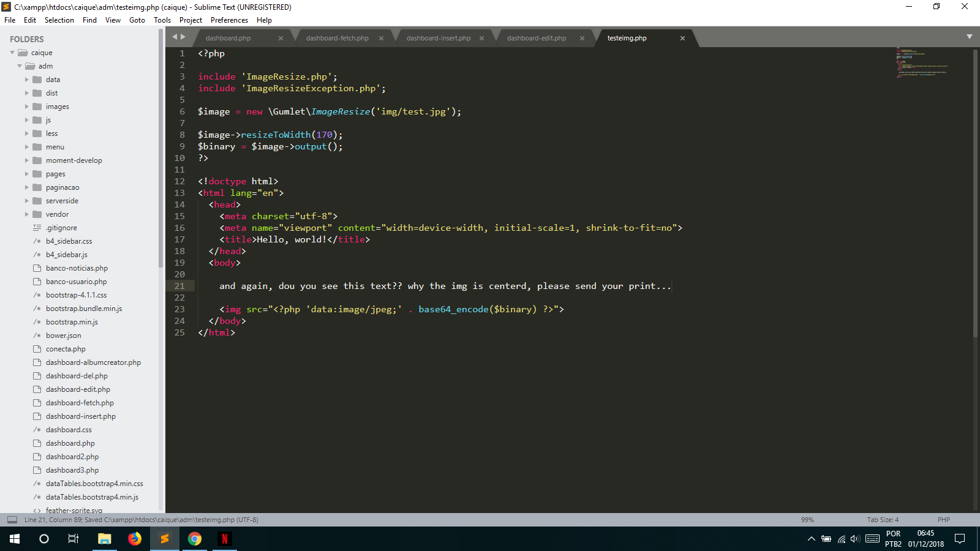Image resolution: width=980 pixels, height=551 pixels.
Task: Open the tab overflow dropdown at the far right
Action: 970,37
